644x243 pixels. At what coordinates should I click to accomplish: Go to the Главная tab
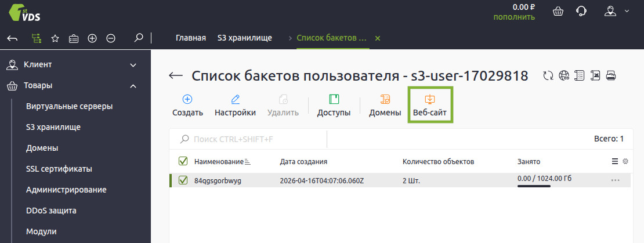click(x=191, y=38)
